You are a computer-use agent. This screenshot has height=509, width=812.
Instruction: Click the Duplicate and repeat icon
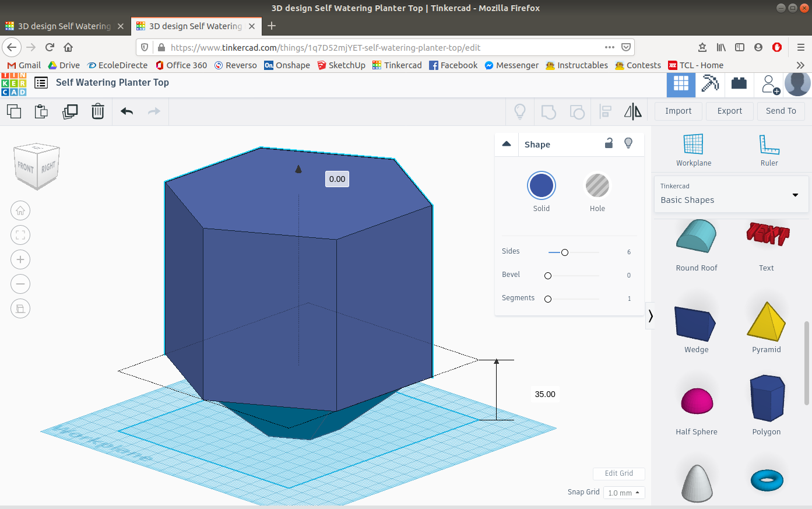[70, 111]
